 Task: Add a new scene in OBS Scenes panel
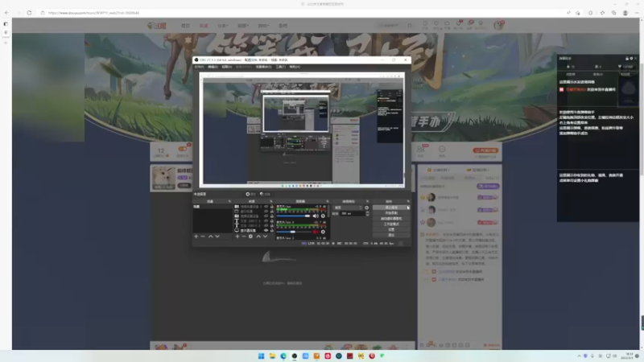tap(196, 237)
